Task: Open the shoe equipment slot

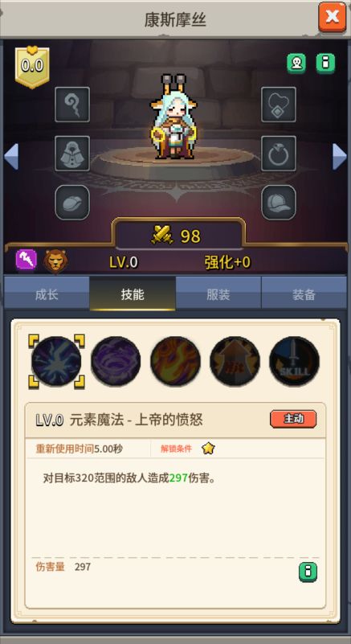Action: click(x=72, y=202)
